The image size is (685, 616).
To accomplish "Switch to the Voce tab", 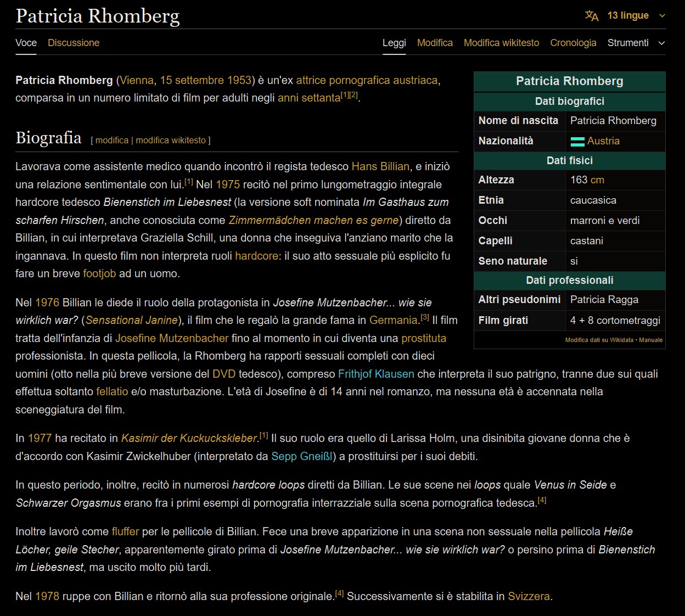I will coord(26,43).
